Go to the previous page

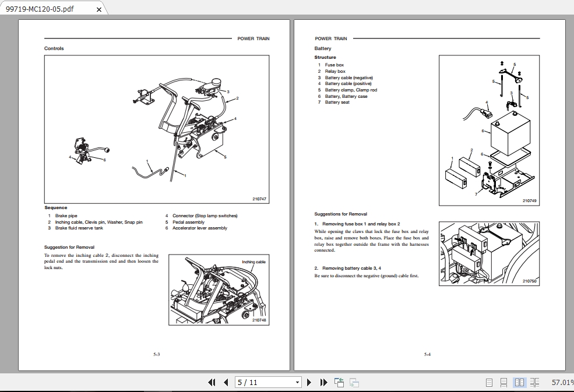point(226,383)
